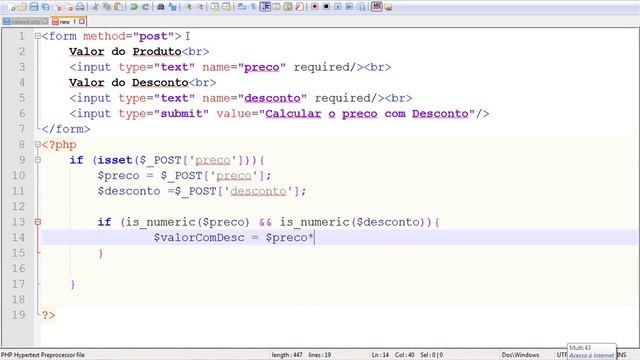Click the name="desconto" attribute on line 5
The image size is (640, 360).
[x=254, y=98]
